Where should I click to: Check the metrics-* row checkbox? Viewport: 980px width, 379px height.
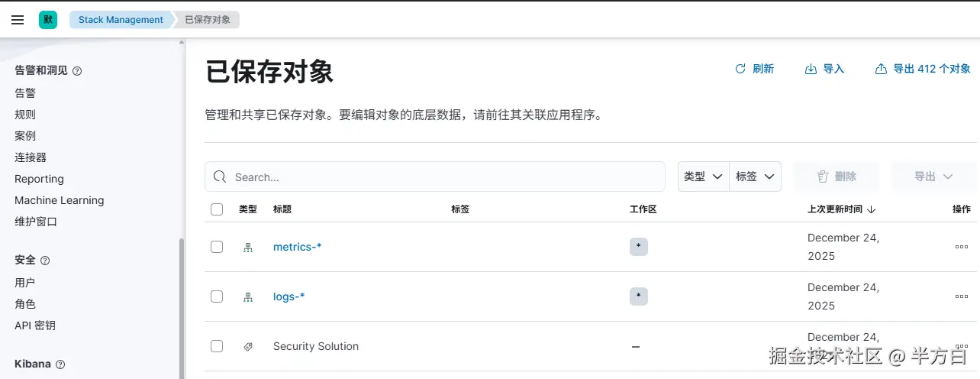click(x=217, y=247)
